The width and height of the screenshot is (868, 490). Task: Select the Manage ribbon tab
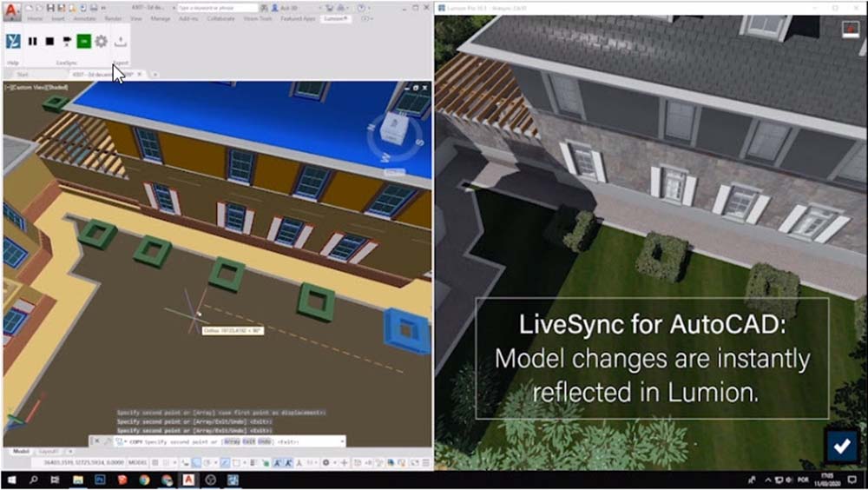click(x=161, y=17)
